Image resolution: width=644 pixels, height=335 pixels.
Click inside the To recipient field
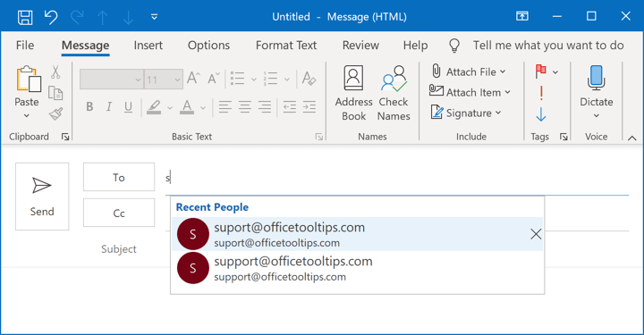(397, 178)
